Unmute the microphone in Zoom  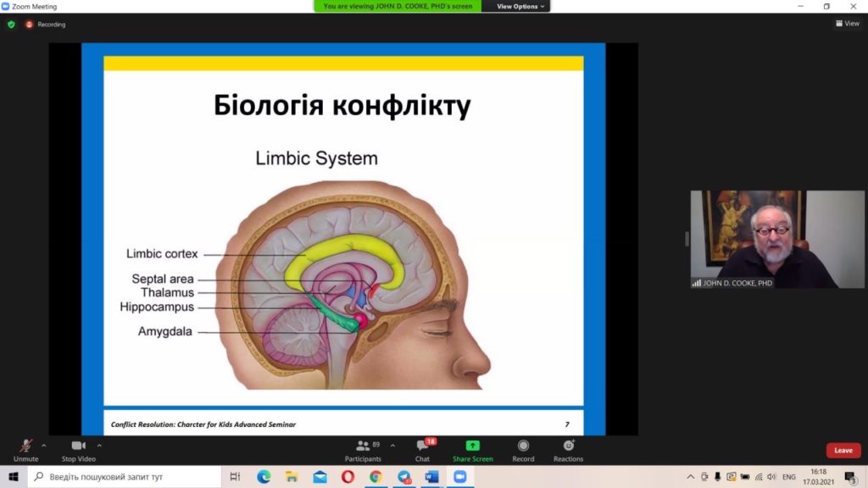(25, 446)
